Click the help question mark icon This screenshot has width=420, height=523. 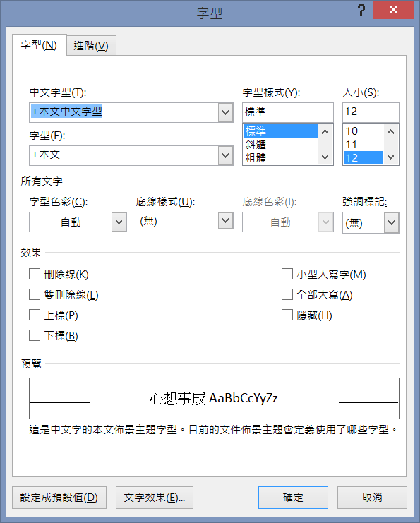(361, 10)
